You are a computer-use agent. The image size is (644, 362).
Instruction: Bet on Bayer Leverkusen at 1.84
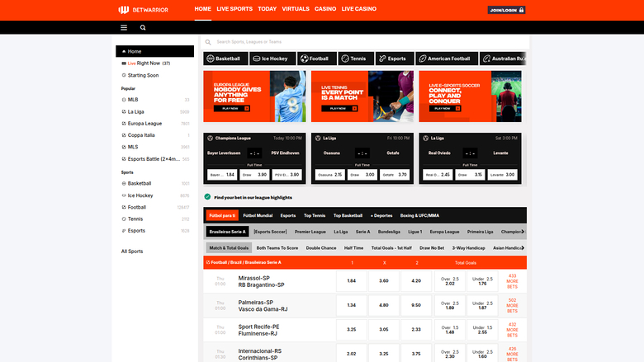pyautogui.click(x=222, y=175)
